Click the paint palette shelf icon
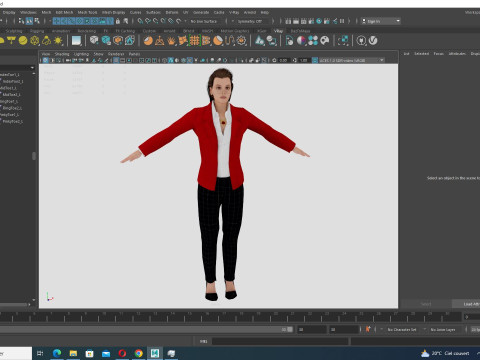 (x=325, y=41)
